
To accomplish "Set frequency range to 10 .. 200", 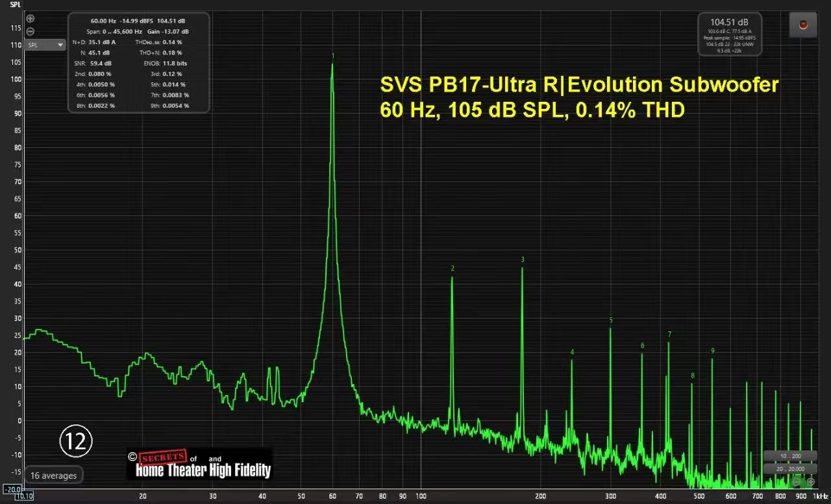I will [792, 456].
